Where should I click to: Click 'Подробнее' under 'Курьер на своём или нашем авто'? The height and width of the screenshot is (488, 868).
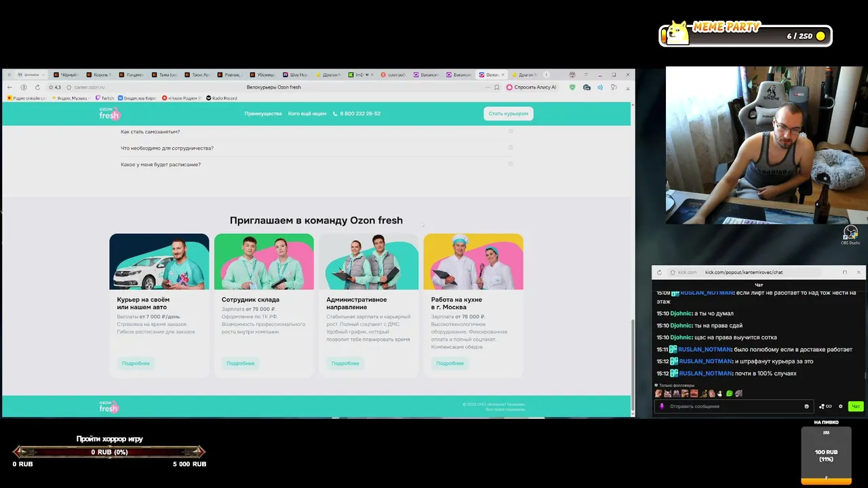pos(136,363)
